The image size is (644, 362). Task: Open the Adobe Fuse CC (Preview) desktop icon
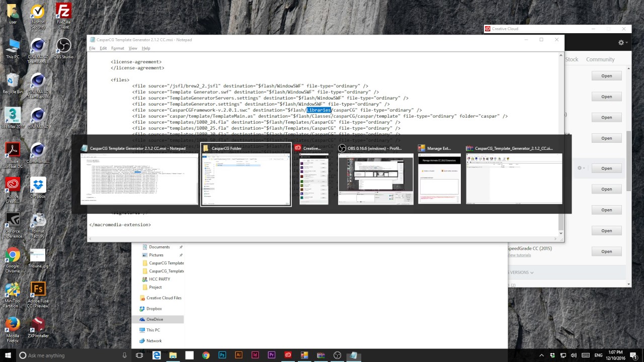click(x=38, y=295)
